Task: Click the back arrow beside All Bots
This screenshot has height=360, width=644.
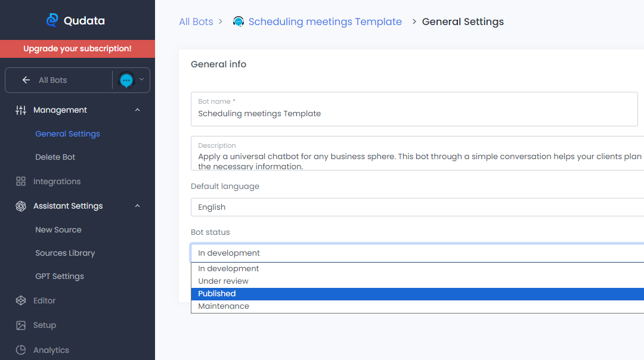Action: point(26,80)
